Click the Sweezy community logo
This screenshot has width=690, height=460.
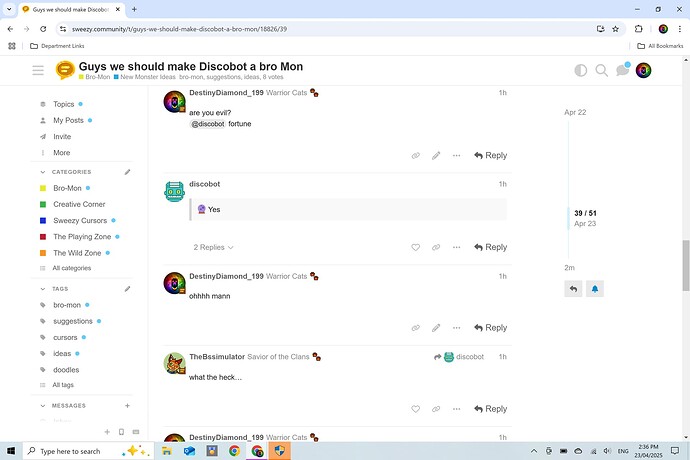(65, 70)
